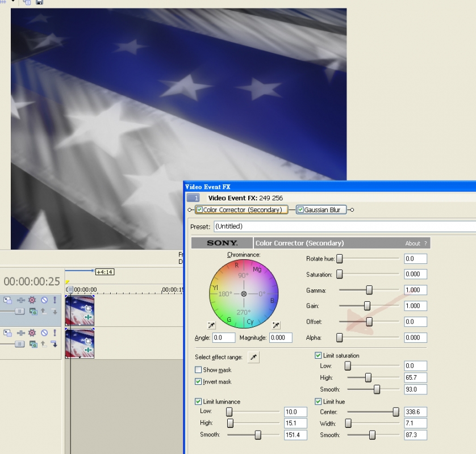Screen dimensions: 476x454
Task: Disable the Color Corrector (Secondary) plug-in checkbox
Action: coord(199,210)
